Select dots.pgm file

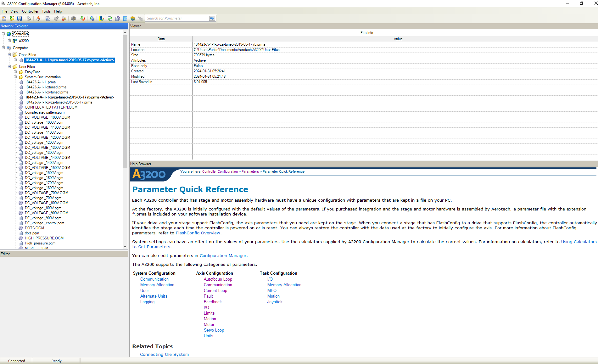pos(32,233)
